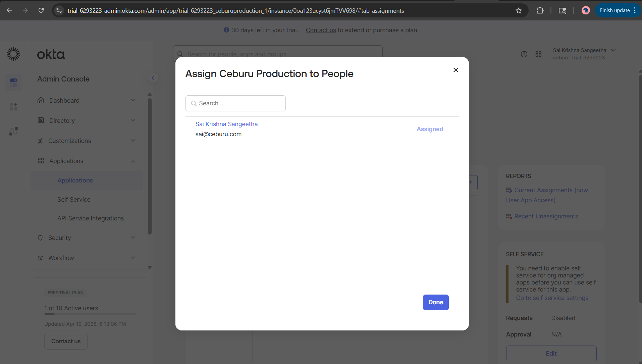Open Sai Krishna Sangeetha user link
Viewport: 642px width, 364px height.
coord(226,124)
